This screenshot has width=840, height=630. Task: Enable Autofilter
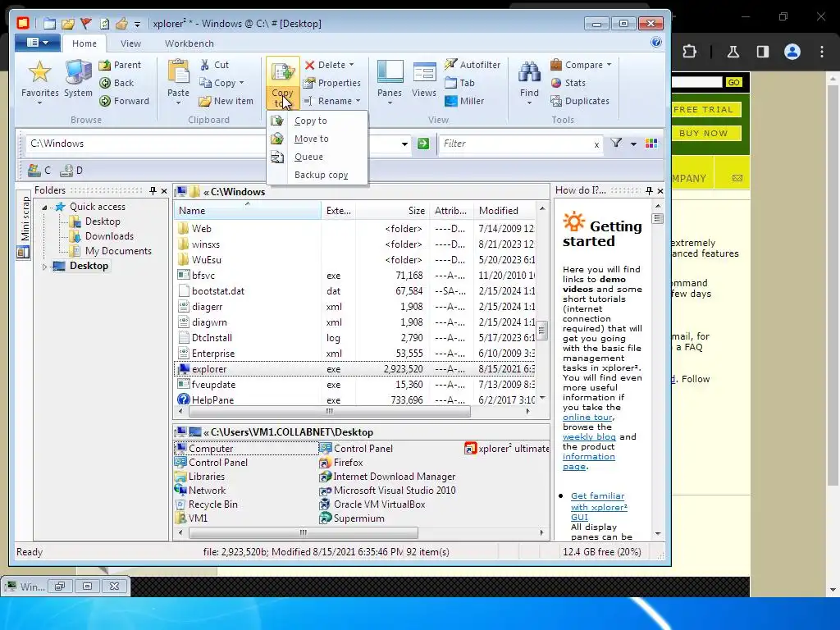tap(472, 65)
